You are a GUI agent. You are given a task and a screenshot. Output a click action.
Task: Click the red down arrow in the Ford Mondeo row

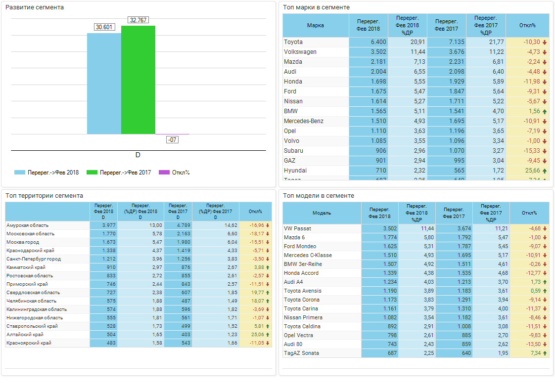[545, 247]
